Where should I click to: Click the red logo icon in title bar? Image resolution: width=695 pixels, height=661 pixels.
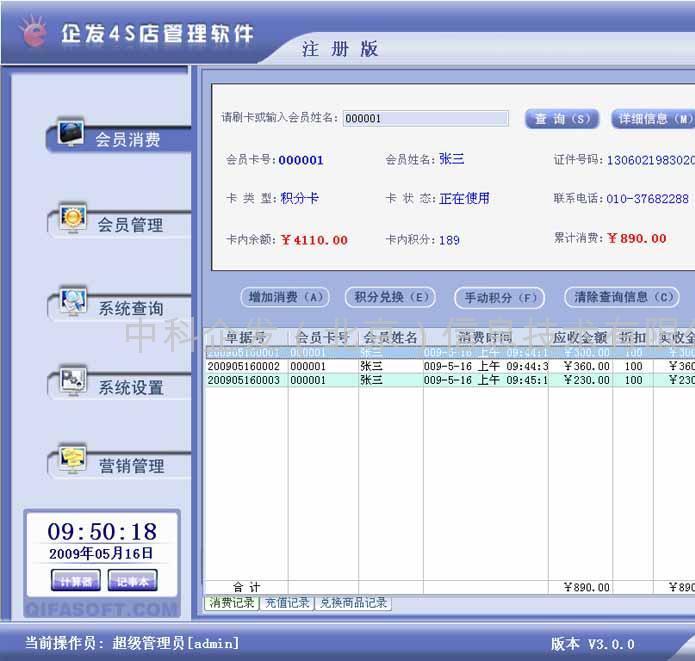coord(35,32)
